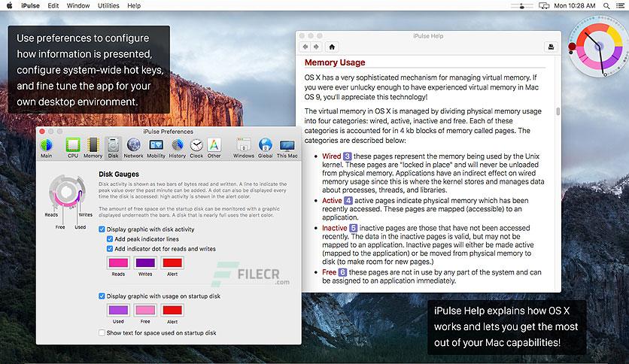Go back in iPulse Help
The image size is (629, 364).
[305, 47]
